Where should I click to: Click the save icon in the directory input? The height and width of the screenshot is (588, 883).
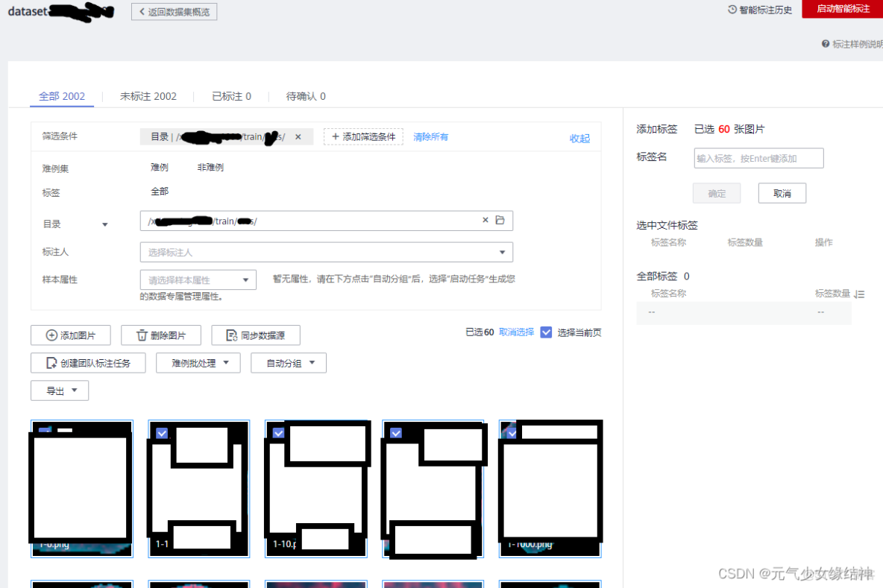tap(500, 221)
